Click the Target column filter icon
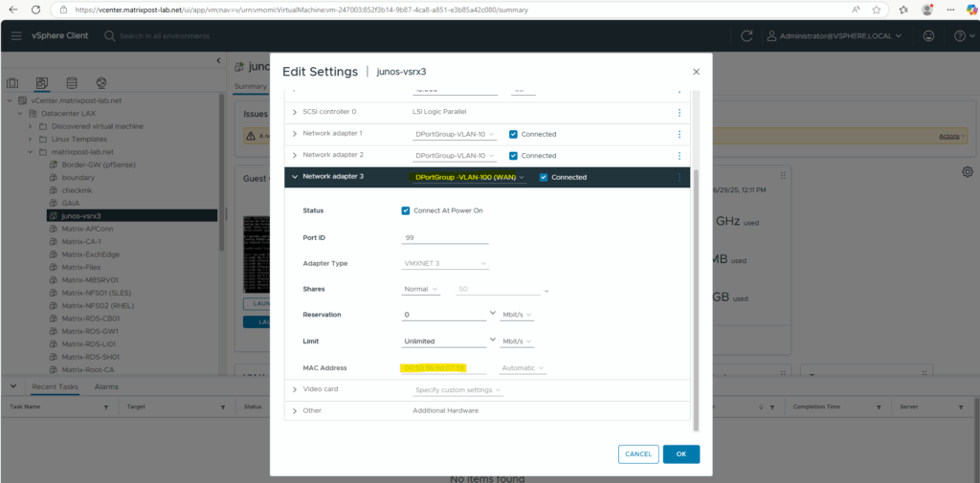Viewport: 980px width, 483px height. 222,406
